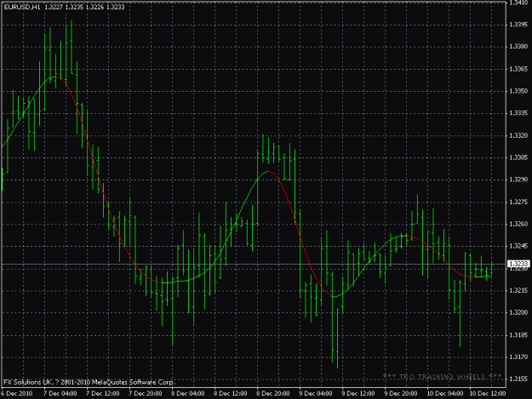Click the 1.3260 price scale label
This screenshot has width=532, height=399.
pyautogui.click(x=518, y=224)
